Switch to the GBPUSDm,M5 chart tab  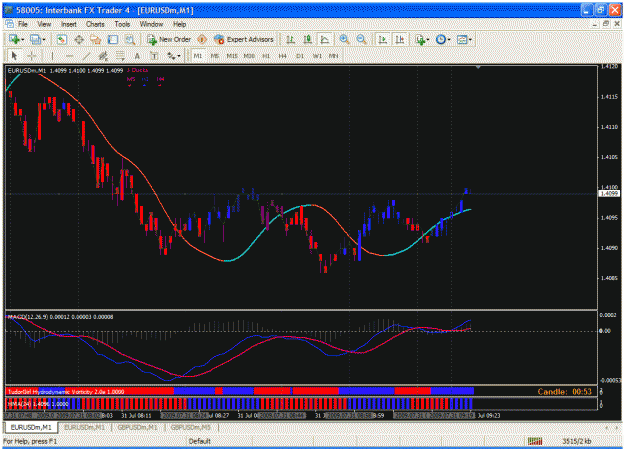[x=191, y=427]
